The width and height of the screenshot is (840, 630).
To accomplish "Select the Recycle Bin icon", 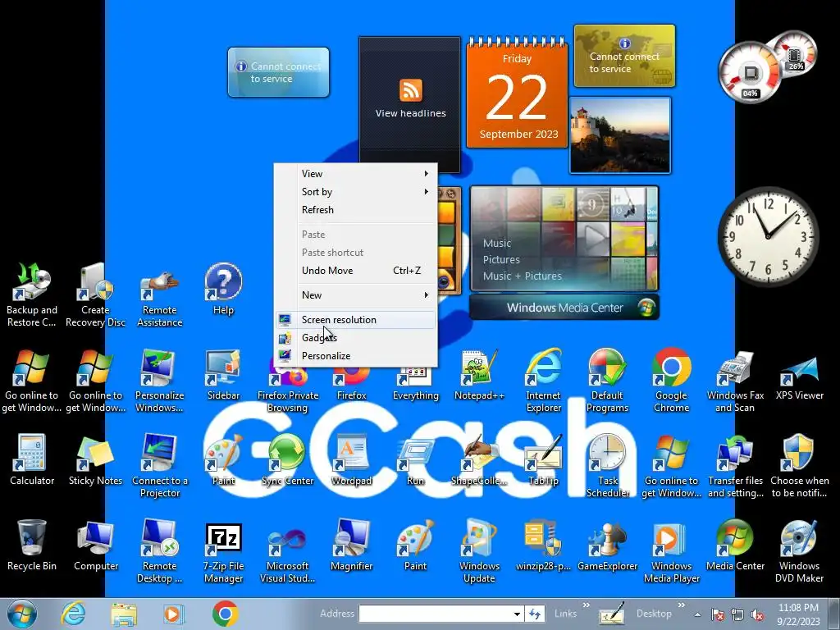I will tap(32, 545).
